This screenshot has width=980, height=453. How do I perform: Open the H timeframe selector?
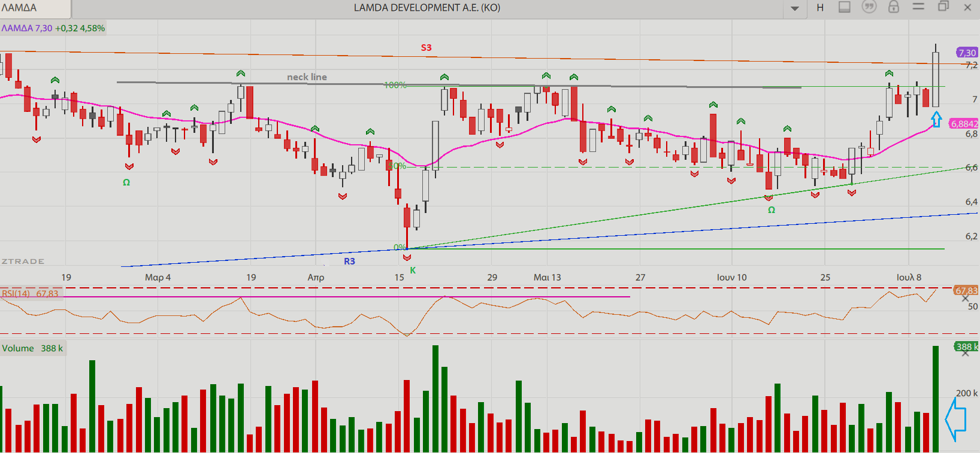[820, 8]
